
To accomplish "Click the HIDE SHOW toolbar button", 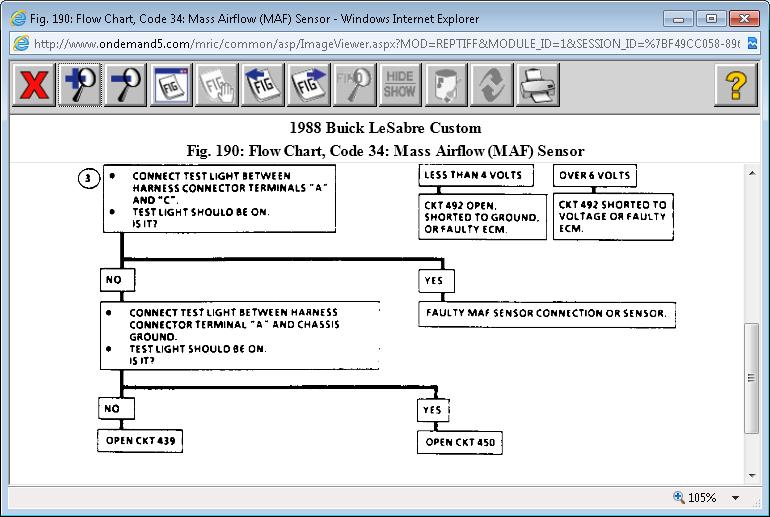I will coord(400,84).
